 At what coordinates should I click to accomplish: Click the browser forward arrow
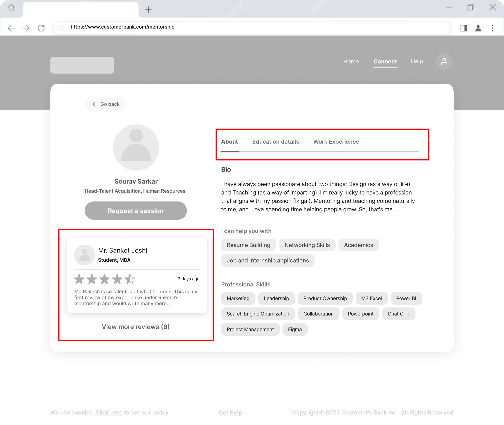point(26,28)
